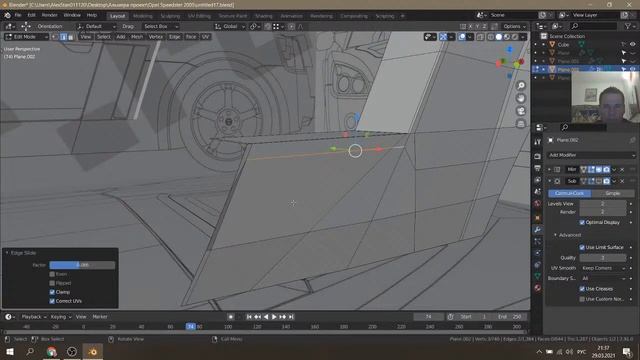
Task: Open the Select Box drag dropdown
Action: [x=160, y=26]
